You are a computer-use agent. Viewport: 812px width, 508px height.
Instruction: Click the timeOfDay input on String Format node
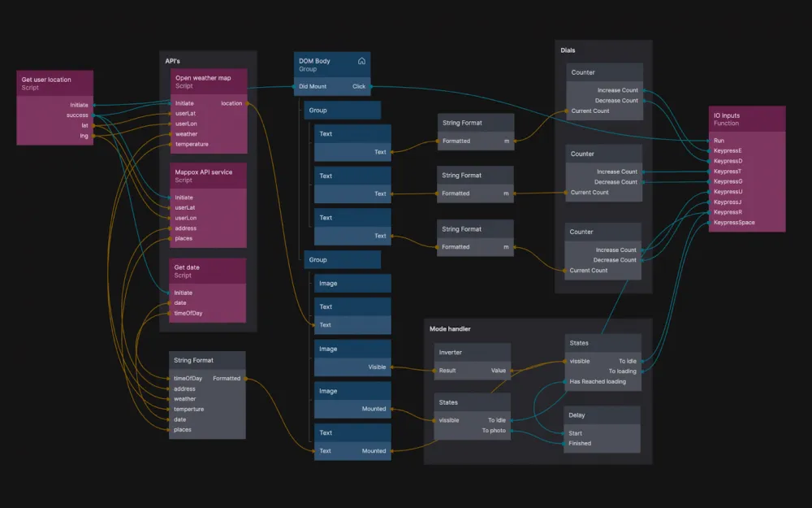[188, 379]
